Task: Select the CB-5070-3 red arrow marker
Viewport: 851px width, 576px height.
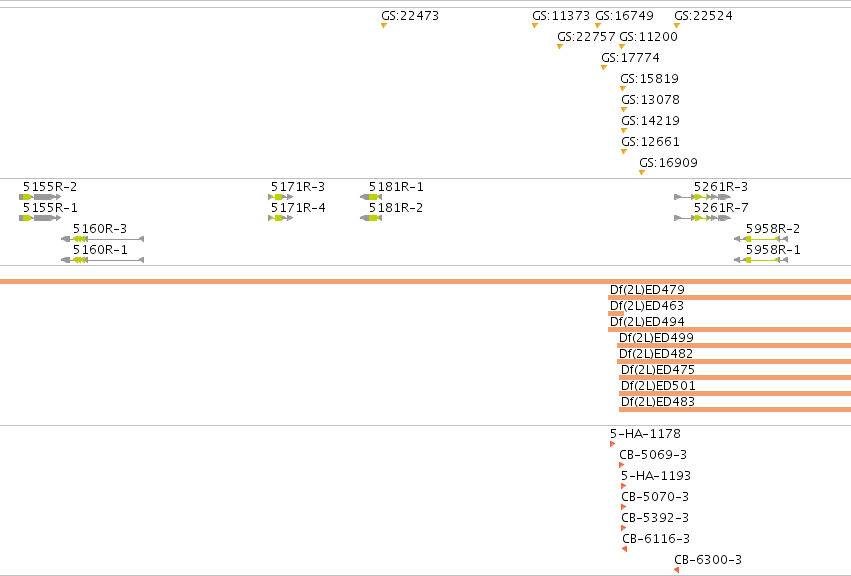Action: tap(624, 507)
